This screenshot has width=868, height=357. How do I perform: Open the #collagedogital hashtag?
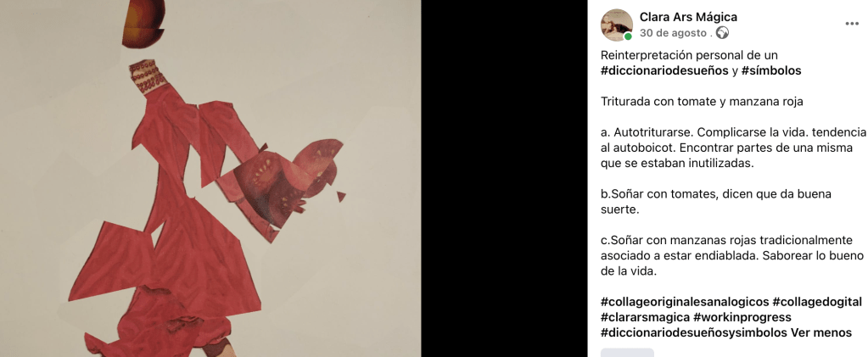point(817,302)
